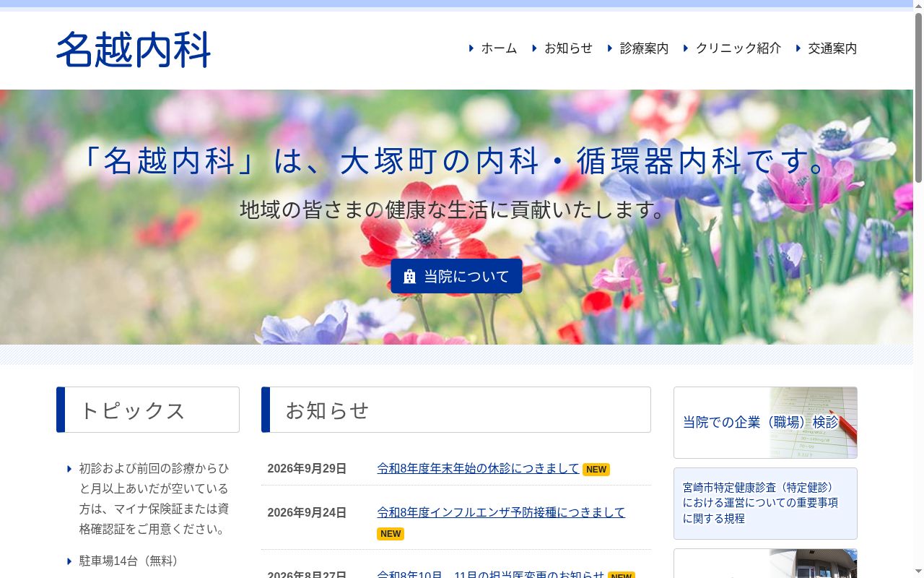
Task: Open 令和8年度年末年始の休診につきまして notice
Action: click(x=478, y=468)
